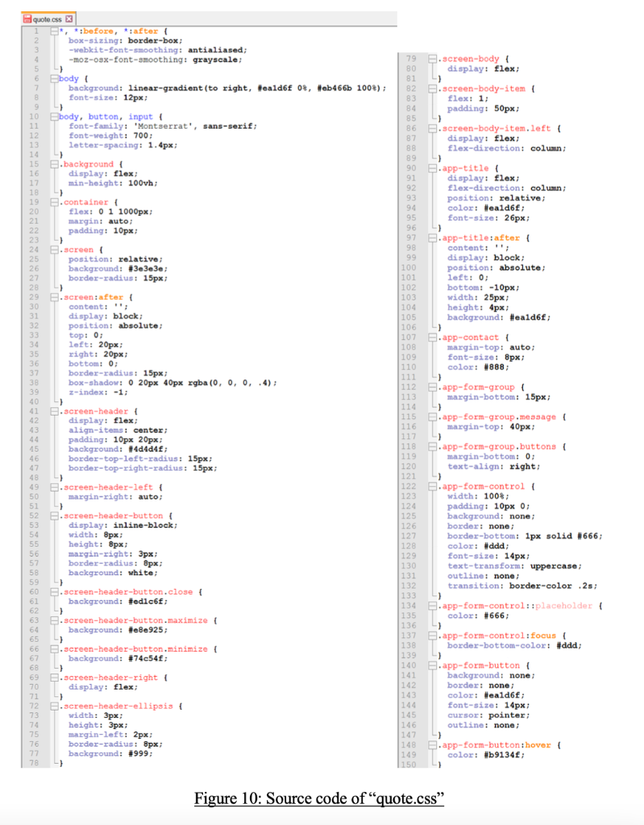The height and width of the screenshot is (825, 644).
Task: Collapse the .screen-header rule fold at line 41
Action: coord(54,411)
